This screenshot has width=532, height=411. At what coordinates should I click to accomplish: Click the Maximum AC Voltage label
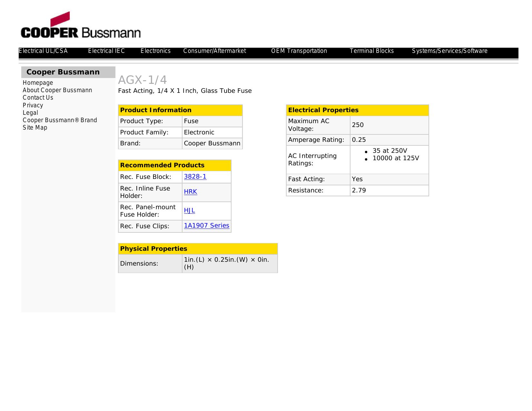309,125
